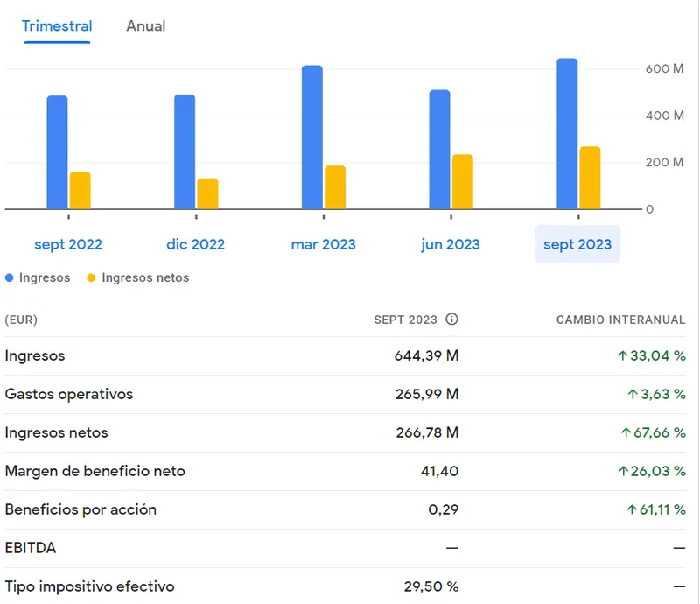The height and width of the screenshot is (604, 700).
Task: Select the dic 2022 quarter label
Action: pyautogui.click(x=196, y=244)
